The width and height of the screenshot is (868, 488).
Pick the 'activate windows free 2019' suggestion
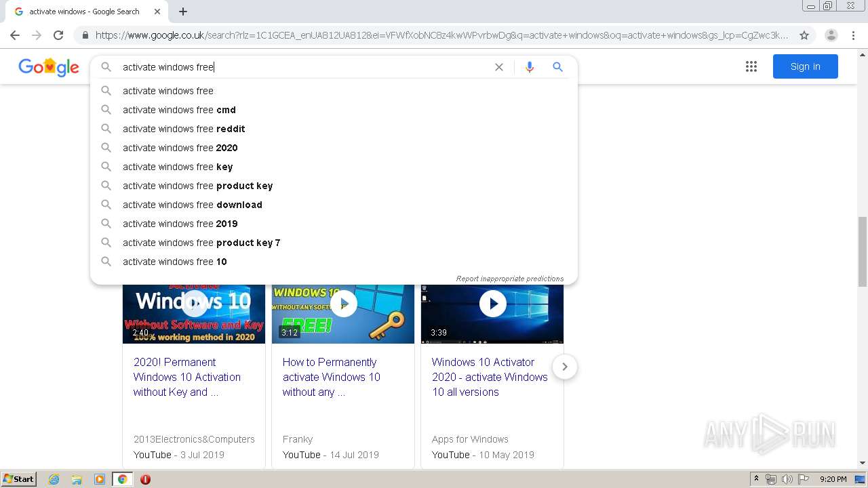pos(334,224)
